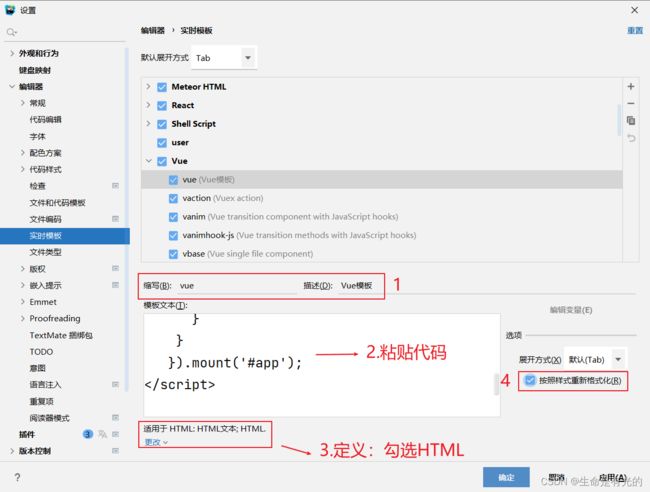The height and width of the screenshot is (492, 650).
Task: Toggle the vanim template checkbox
Action: pyautogui.click(x=173, y=217)
